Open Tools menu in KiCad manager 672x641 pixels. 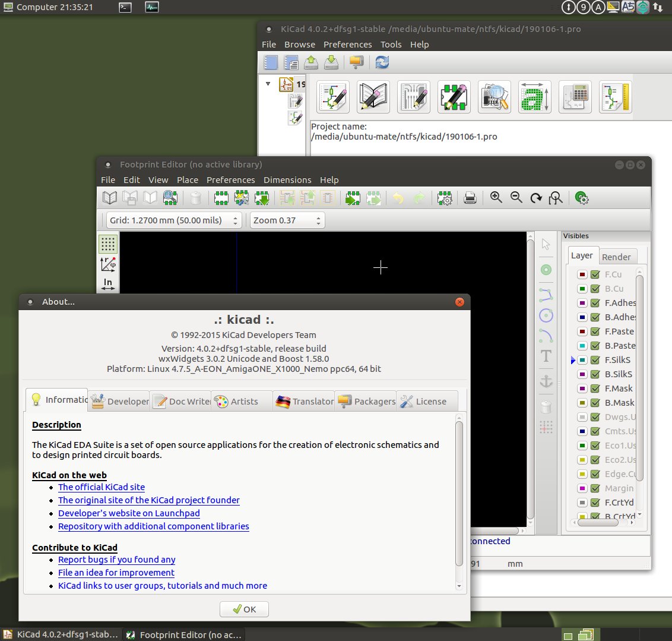(x=391, y=45)
